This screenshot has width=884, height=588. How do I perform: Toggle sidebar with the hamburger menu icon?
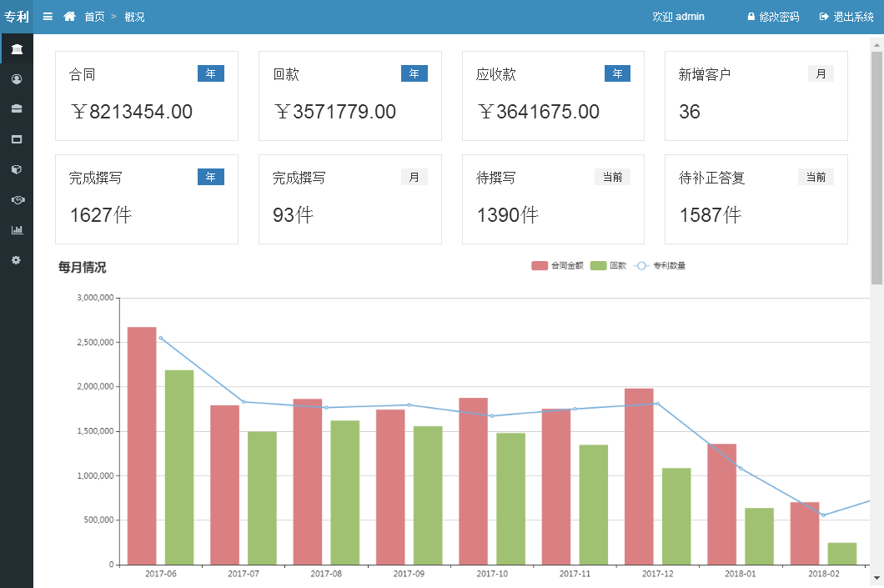(48, 17)
